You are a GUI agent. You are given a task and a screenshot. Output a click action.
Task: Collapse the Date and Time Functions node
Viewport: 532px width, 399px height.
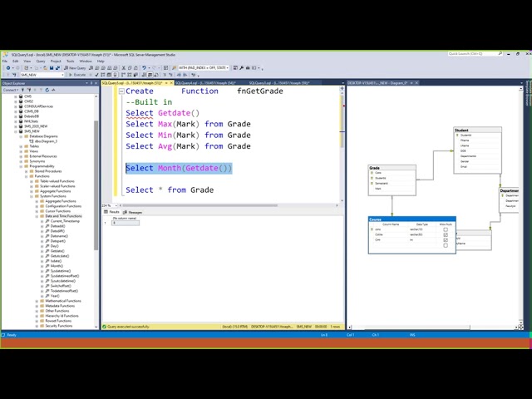point(37,216)
